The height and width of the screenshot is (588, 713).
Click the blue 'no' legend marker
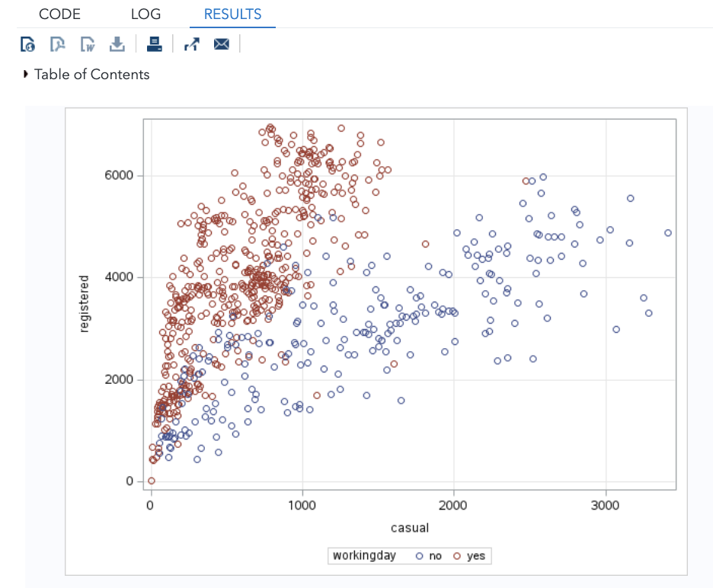tap(419, 556)
